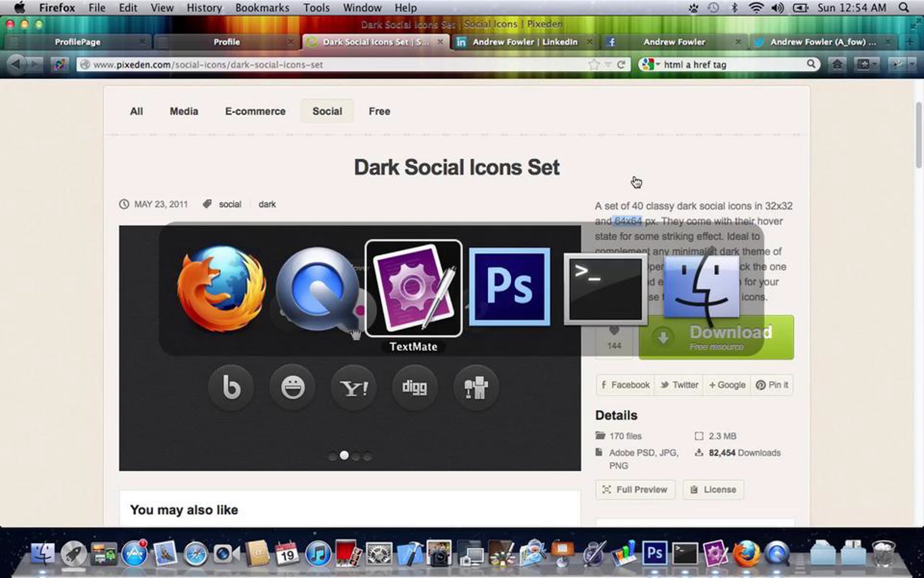Show the first carousel slide dot
This screenshot has height=578, width=924.
click(332, 456)
